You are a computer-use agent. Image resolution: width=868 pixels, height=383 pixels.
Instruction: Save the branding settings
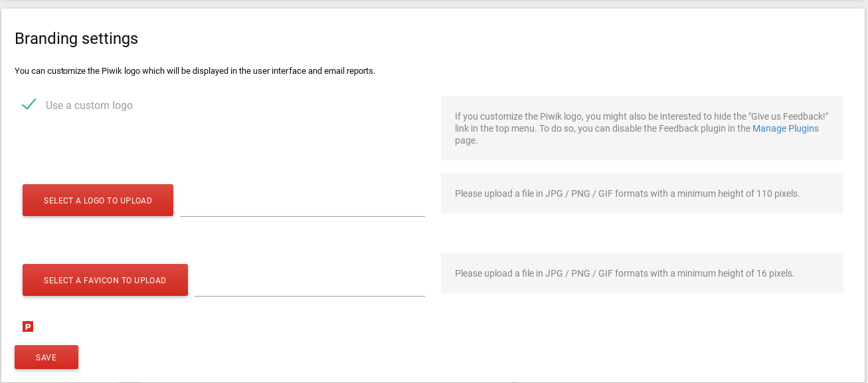point(46,357)
